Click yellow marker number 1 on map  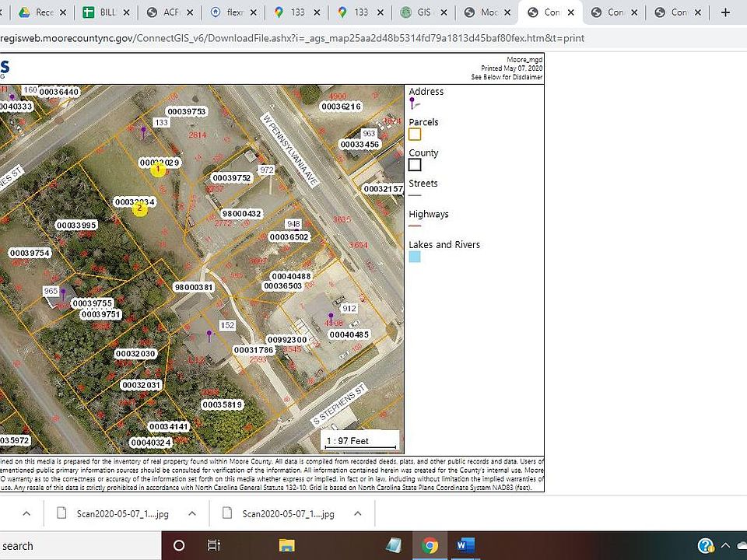click(158, 169)
